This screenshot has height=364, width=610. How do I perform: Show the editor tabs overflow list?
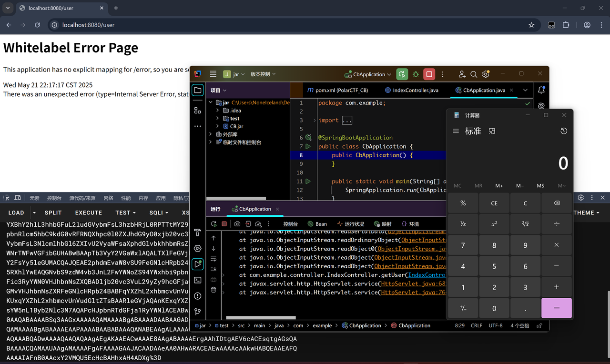[x=525, y=90]
